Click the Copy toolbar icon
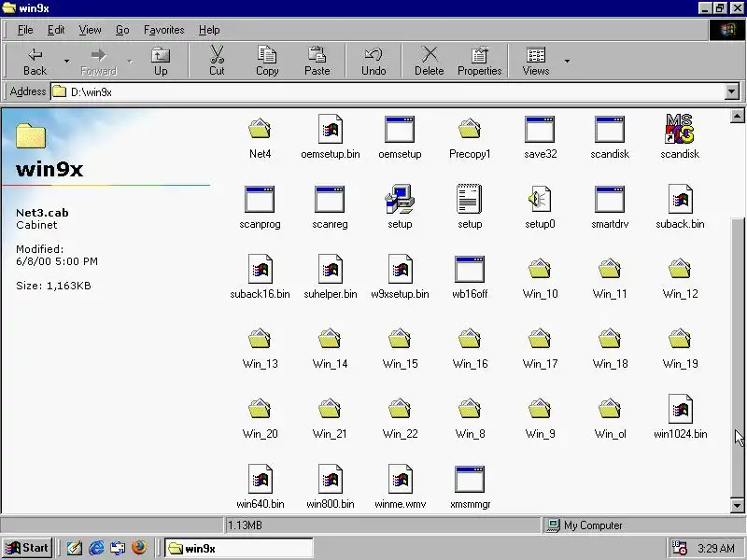The width and height of the screenshot is (747, 560). coord(267,55)
